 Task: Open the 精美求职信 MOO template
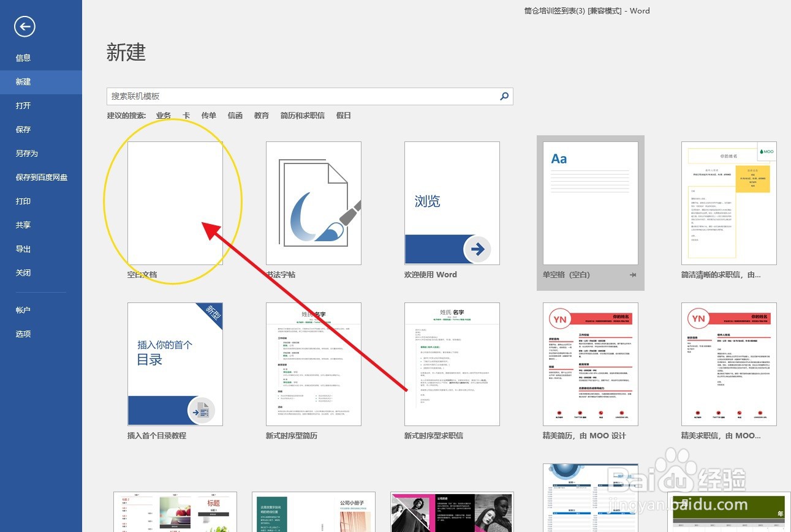point(729,364)
